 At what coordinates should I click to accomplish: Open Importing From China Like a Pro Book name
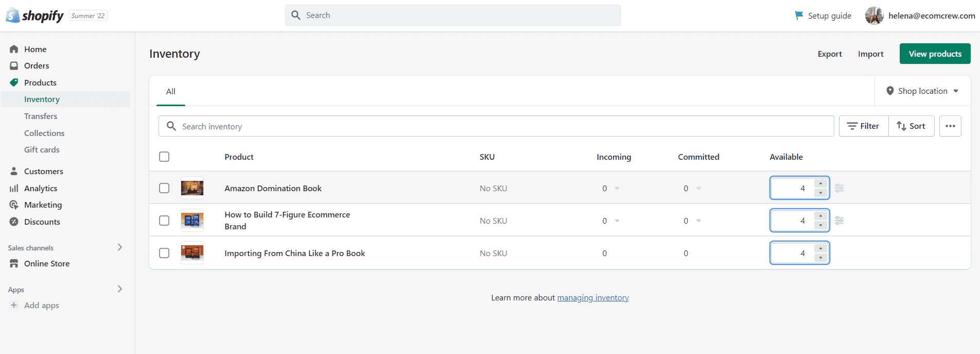click(x=295, y=253)
